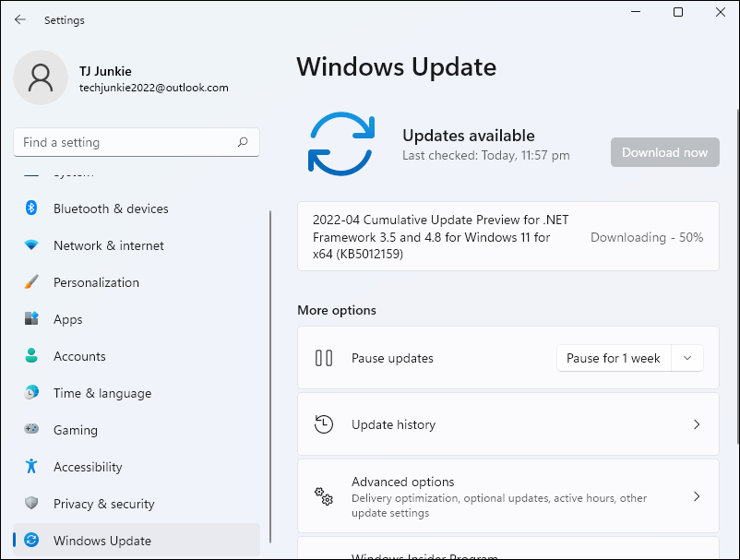This screenshot has width=740, height=560.
Task: Minimize the Settings window
Action: pyautogui.click(x=636, y=12)
